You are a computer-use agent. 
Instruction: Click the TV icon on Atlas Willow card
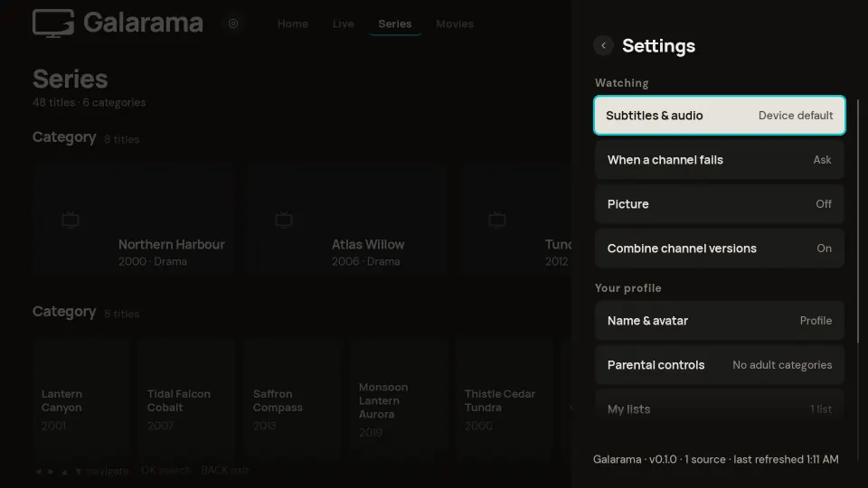point(284,220)
